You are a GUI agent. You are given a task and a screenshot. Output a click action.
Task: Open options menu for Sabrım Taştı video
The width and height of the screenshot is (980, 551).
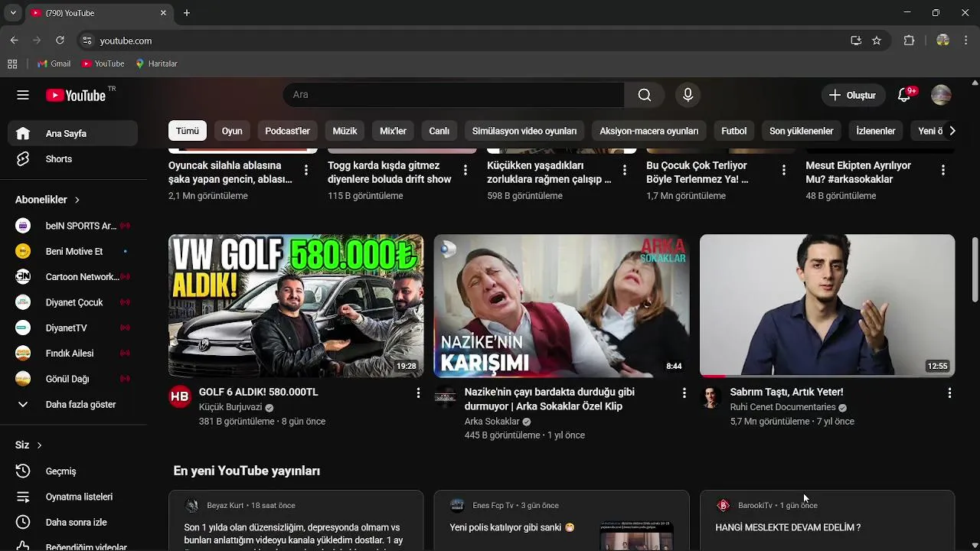(x=949, y=393)
